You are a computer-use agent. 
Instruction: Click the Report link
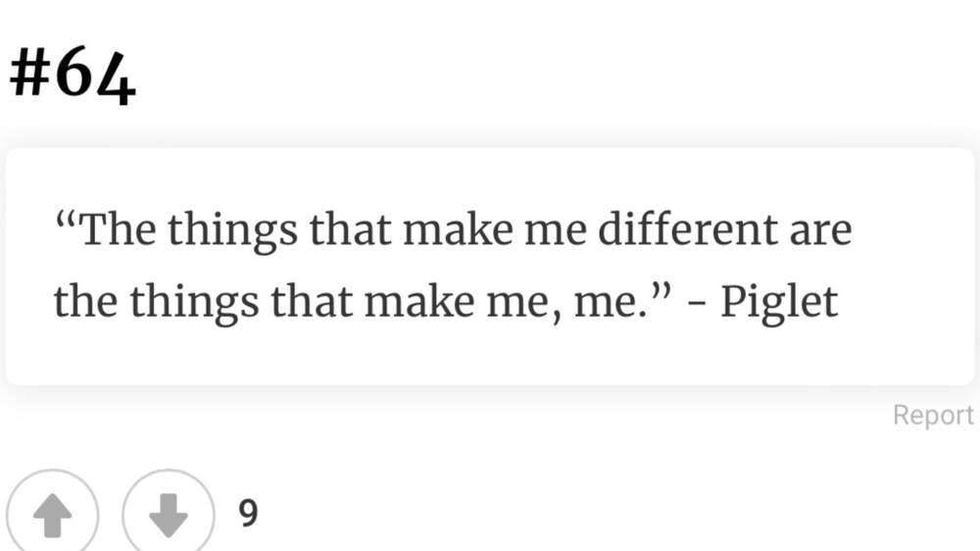pos(932,415)
